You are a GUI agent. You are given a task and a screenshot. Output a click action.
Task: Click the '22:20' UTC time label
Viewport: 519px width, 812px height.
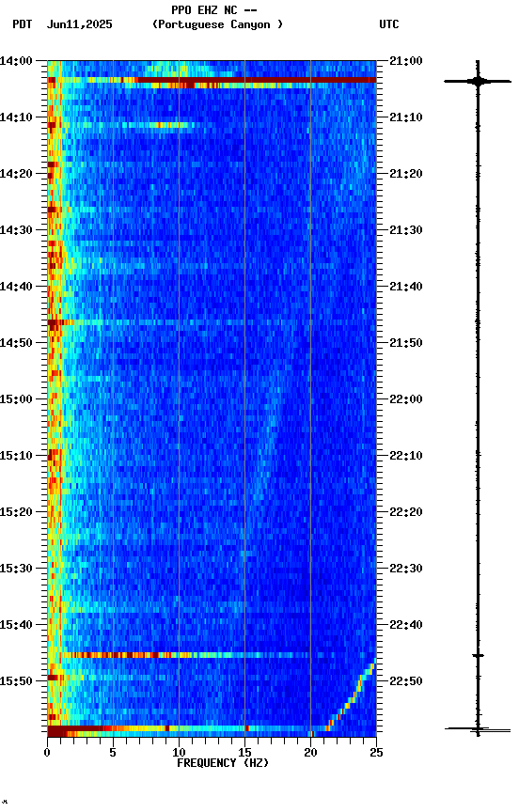(406, 512)
